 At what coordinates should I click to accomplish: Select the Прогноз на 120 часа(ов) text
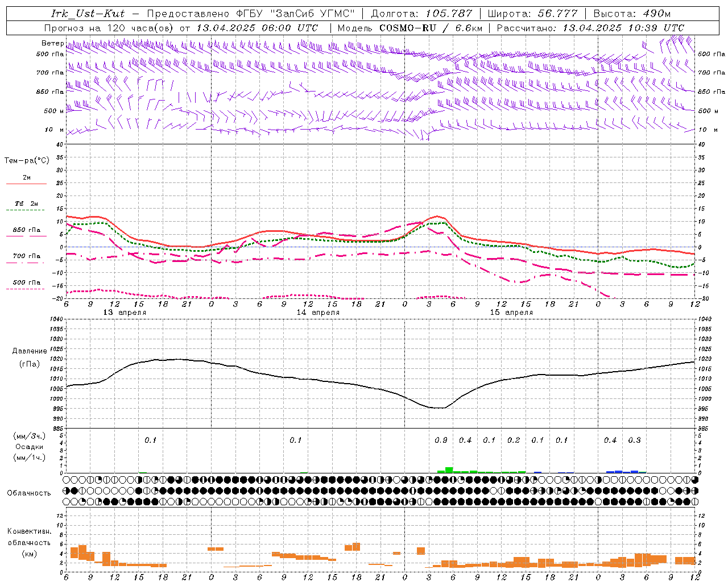[x=110, y=28]
